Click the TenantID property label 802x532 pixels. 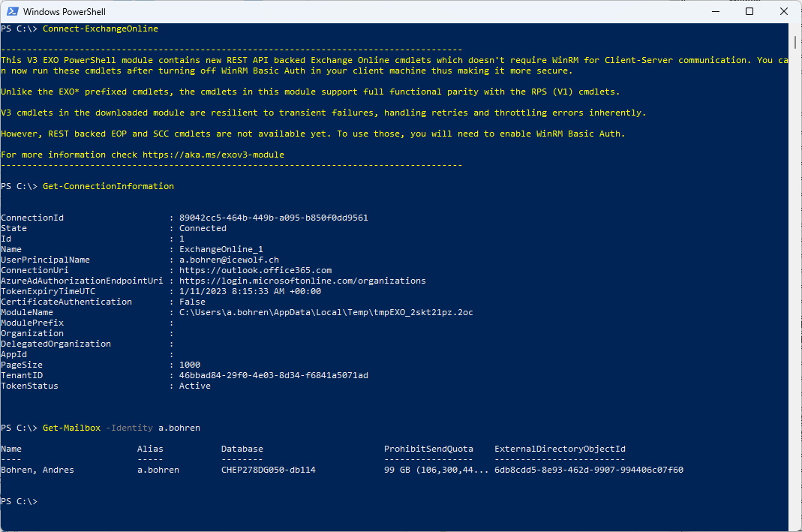coord(22,375)
